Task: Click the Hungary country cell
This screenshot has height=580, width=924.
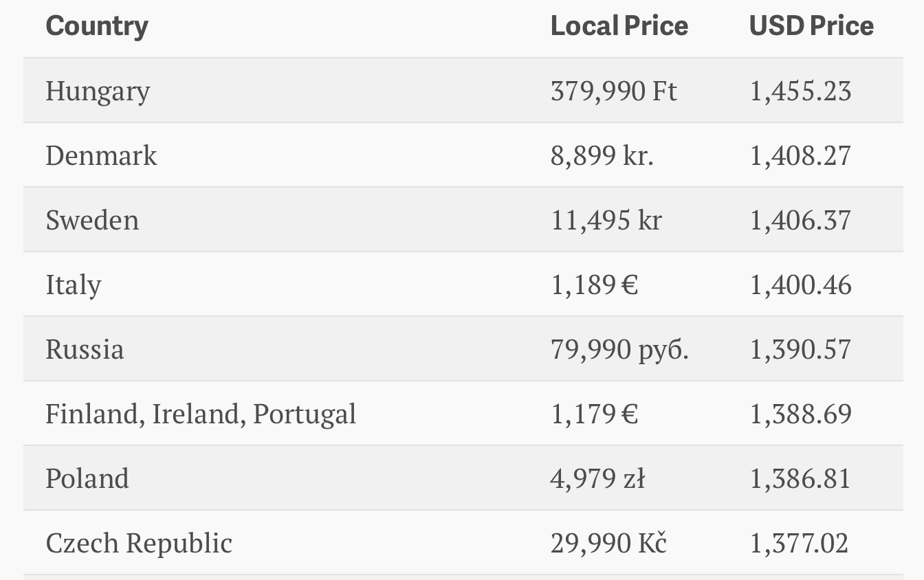Action: [98, 91]
